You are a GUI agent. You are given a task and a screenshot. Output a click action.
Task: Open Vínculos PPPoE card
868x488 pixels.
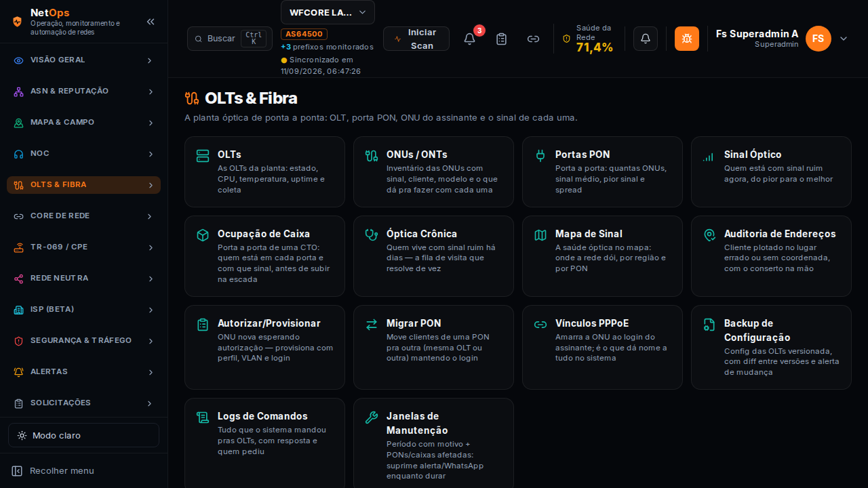coord(602,347)
